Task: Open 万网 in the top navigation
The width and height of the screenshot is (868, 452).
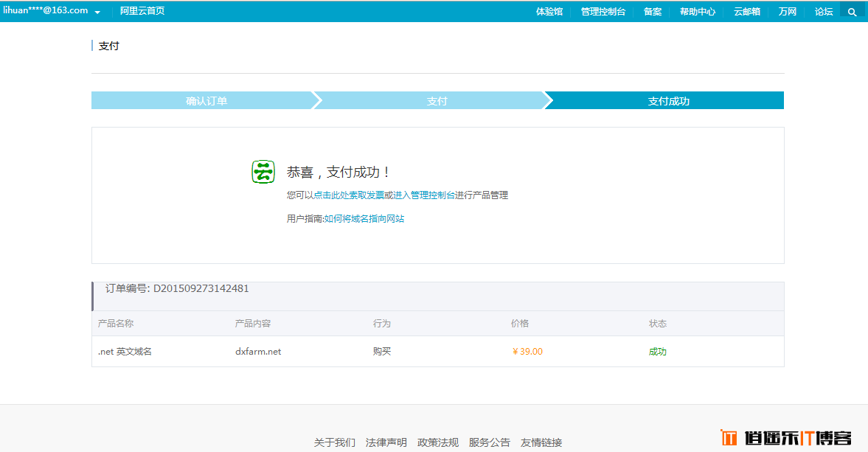Action: point(787,12)
